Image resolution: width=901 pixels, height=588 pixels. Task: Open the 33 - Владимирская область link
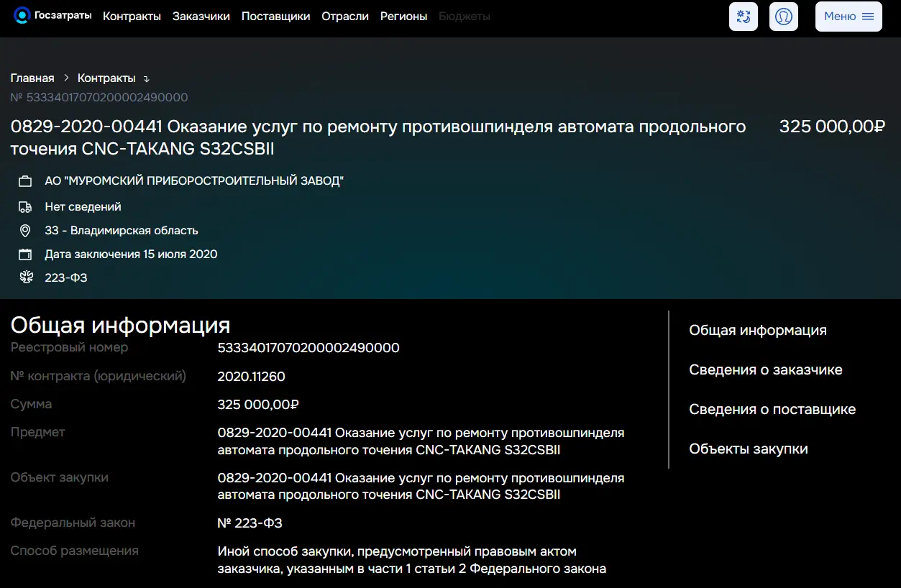(x=122, y=231)
